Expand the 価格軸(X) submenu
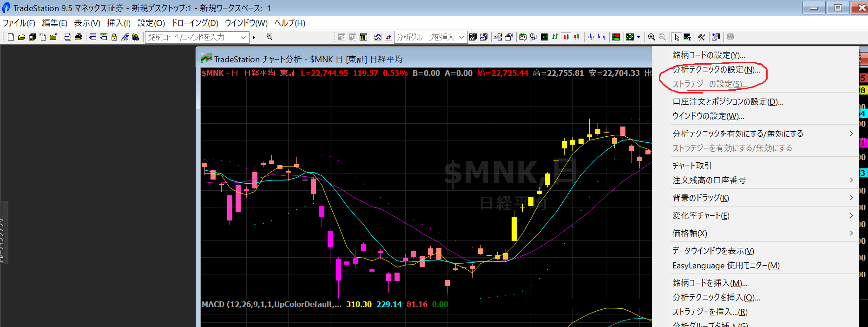 755,233
